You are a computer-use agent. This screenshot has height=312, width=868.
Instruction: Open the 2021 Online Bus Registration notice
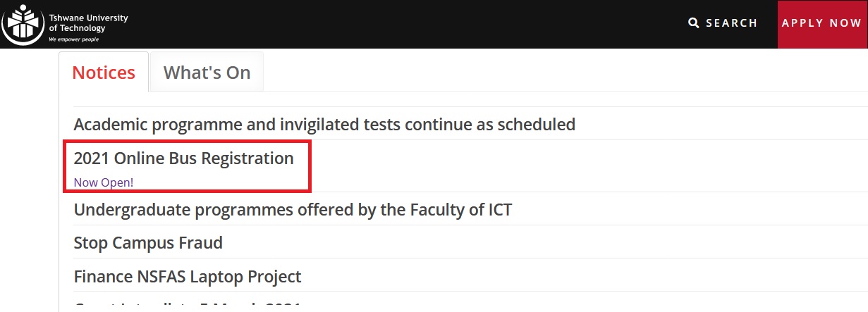point(183,158)
